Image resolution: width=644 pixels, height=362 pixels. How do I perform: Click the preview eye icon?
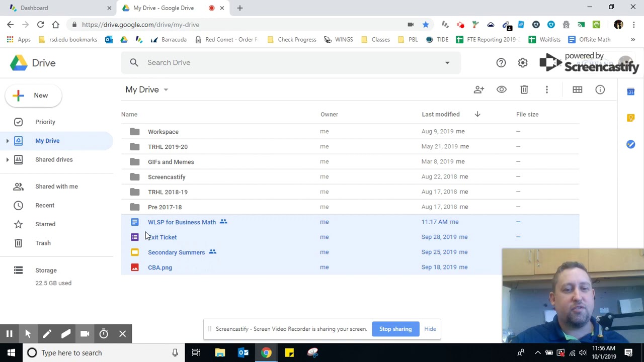pos(502,89)
